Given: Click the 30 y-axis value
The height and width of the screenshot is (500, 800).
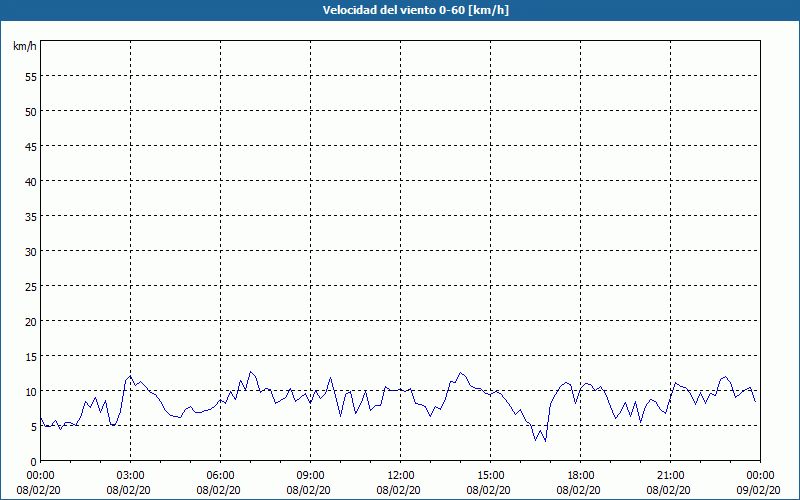Looking at the screenshot, I should pos(31,252).
